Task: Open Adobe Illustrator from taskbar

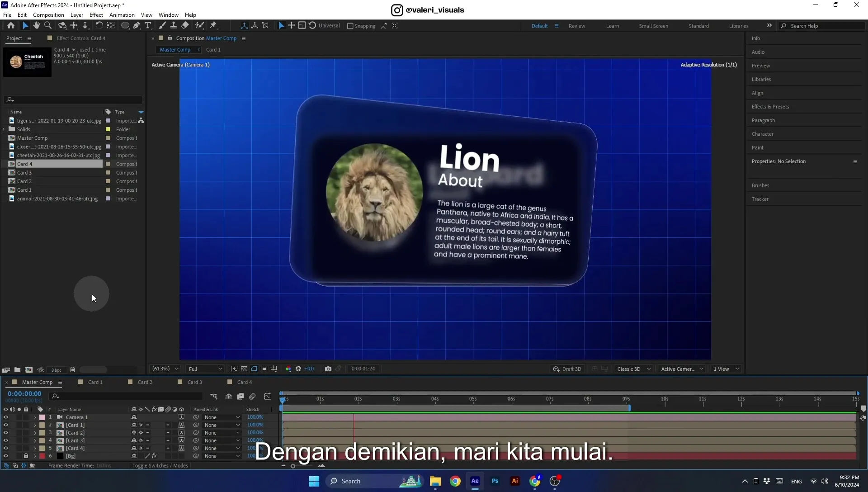Action: tap(515, 481)
